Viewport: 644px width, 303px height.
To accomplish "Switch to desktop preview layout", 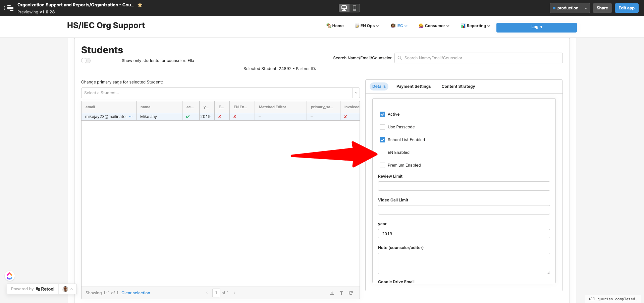I will [x=344, y=8].
